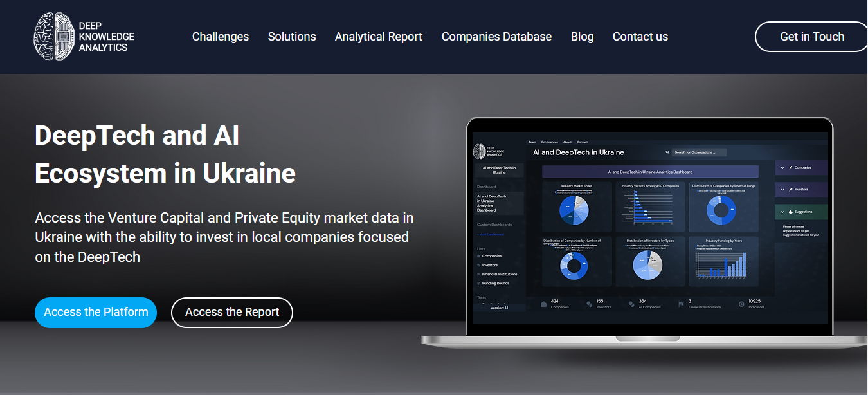The width and height of the screenshot is (868, 395).
Task: Click the Search for Organizations field in laptop dashboard
Action: point(699,152)
